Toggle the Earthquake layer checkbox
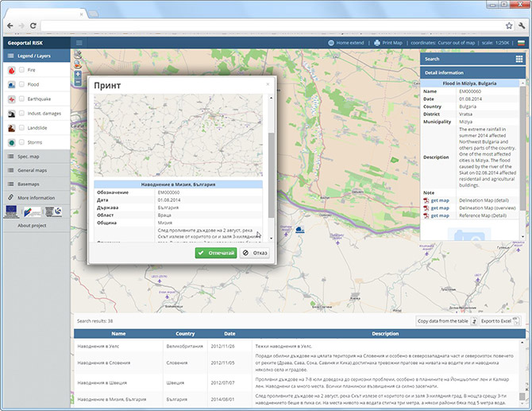Screen dimensions: 532x411 [x=21, y=99]
